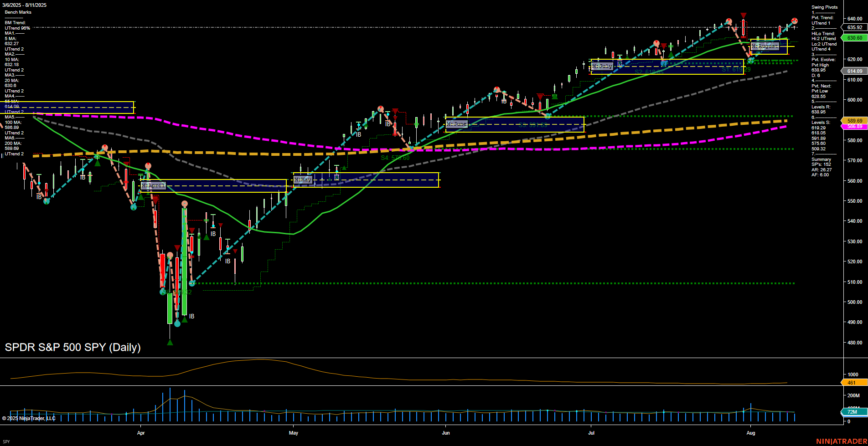Click the S4: 575.60 support level label
This screenshot has height=446, width=868.
[x=395, y=158]
